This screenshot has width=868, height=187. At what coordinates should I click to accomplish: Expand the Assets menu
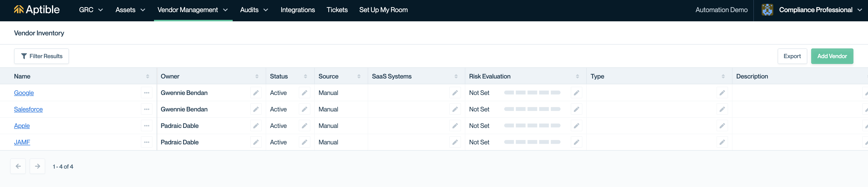(x=130, y=10)
